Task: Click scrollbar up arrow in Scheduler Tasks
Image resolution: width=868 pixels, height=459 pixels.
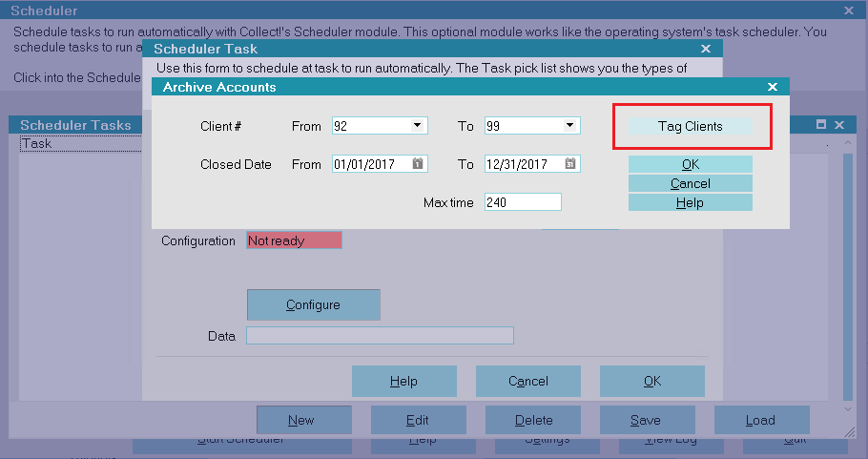Action: coord(848,143)
